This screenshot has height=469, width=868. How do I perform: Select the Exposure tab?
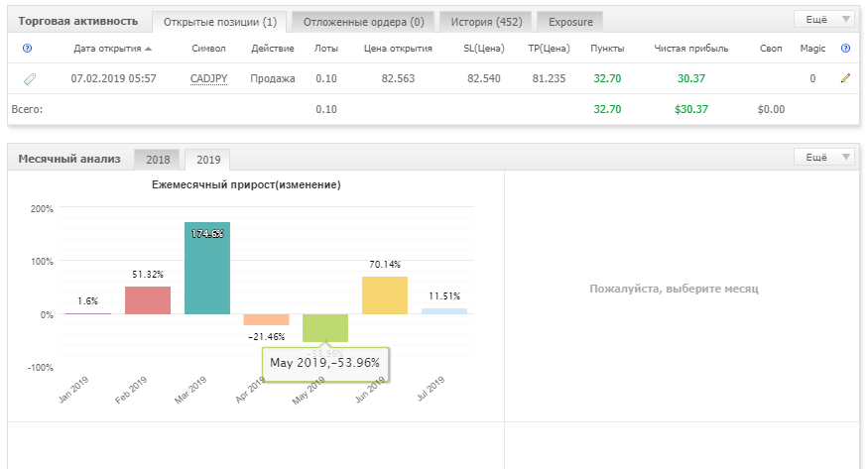click(570, 22)
